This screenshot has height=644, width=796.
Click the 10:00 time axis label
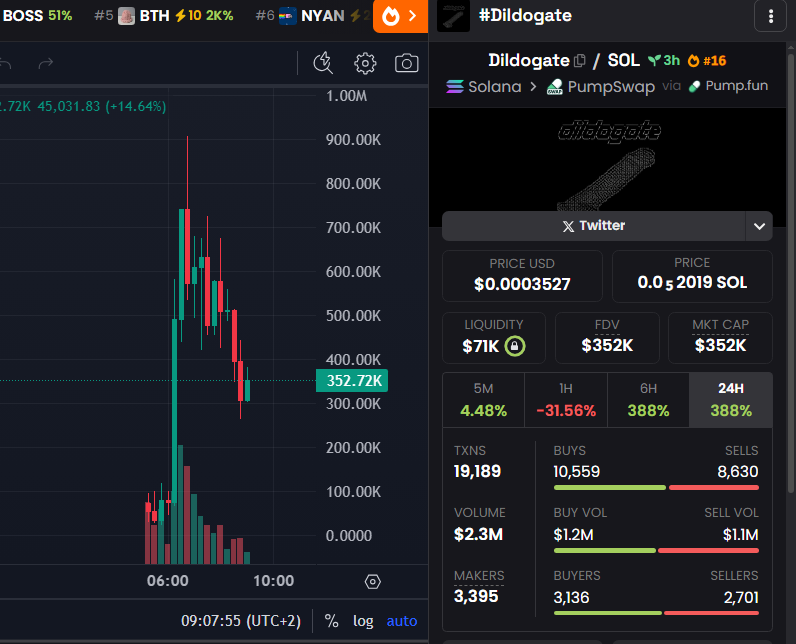274,581
